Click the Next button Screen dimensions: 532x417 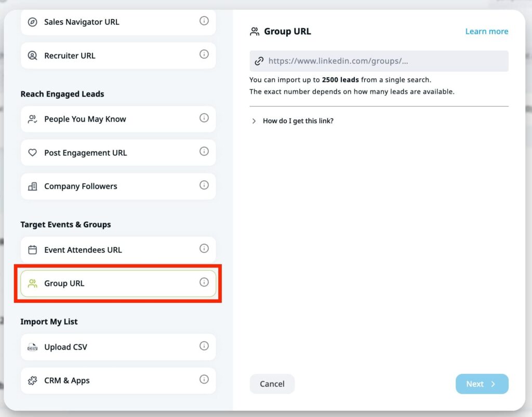(482, 384)
